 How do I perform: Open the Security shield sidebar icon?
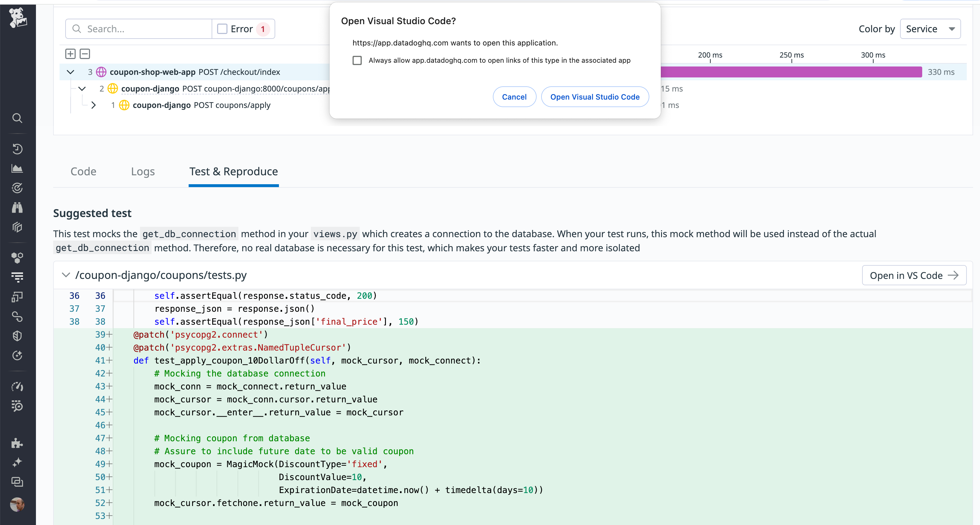pyautogui.click(x=18, y=336)
